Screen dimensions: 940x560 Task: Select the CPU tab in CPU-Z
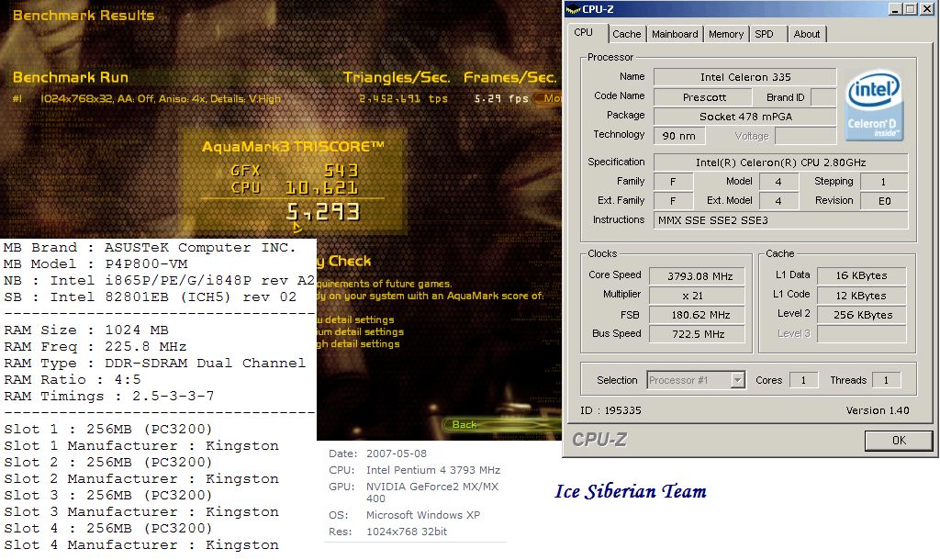583,32
